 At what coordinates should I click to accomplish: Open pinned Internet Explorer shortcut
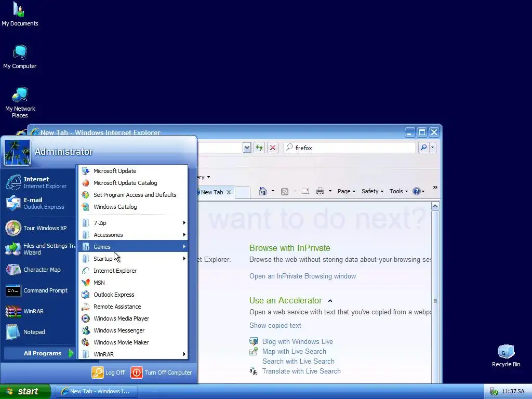click(39, 182)
